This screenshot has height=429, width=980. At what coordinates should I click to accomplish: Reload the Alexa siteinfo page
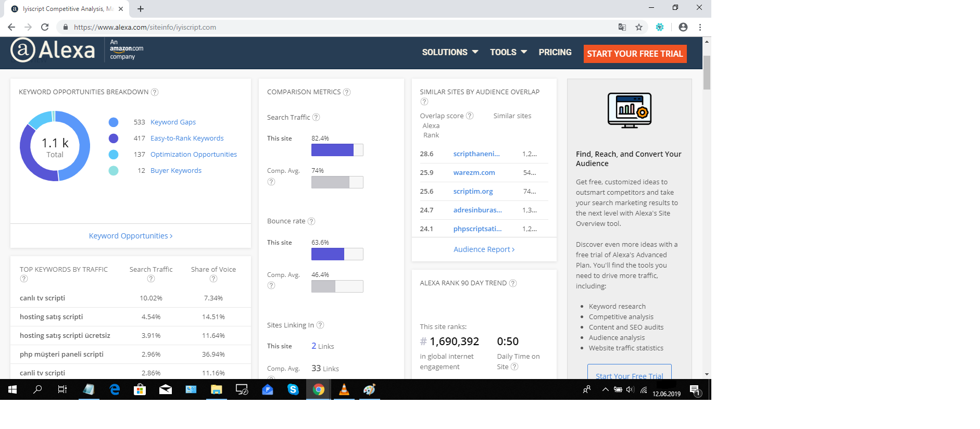(x=45, y=27)
